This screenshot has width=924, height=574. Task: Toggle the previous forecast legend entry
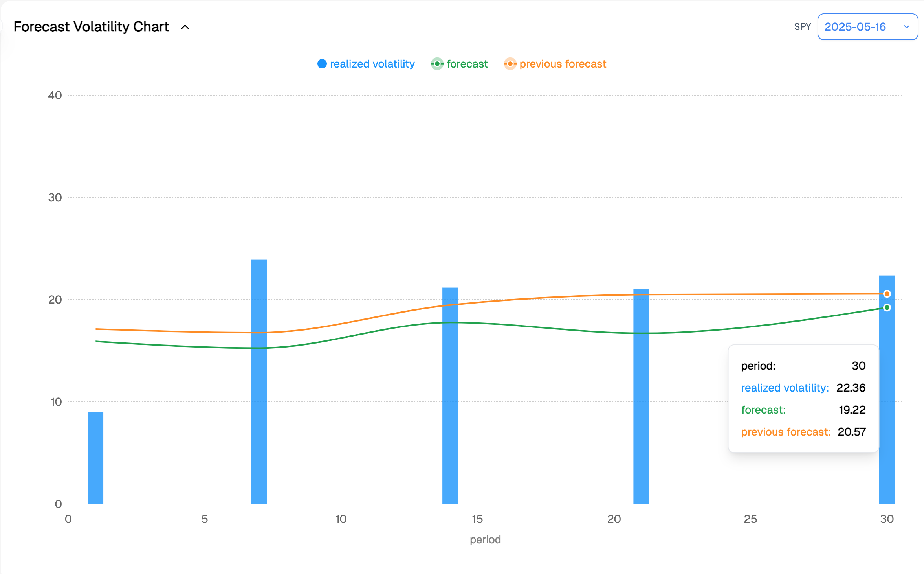[x=562, y=64]
